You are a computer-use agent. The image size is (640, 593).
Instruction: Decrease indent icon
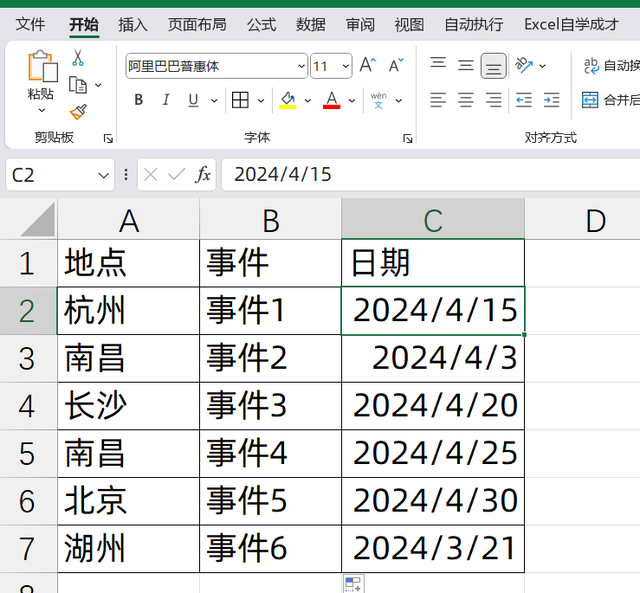(x=524, y=100)
